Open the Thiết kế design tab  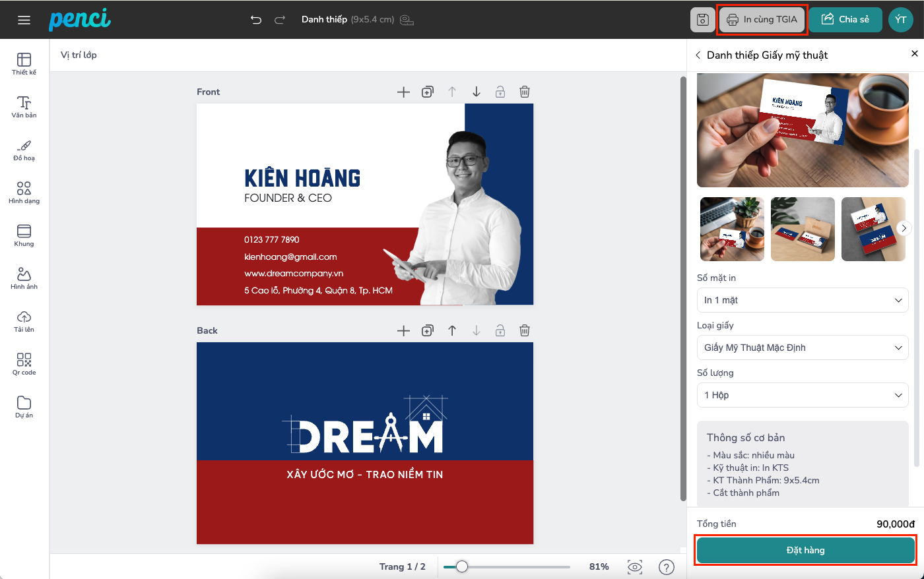pos(24,63)
